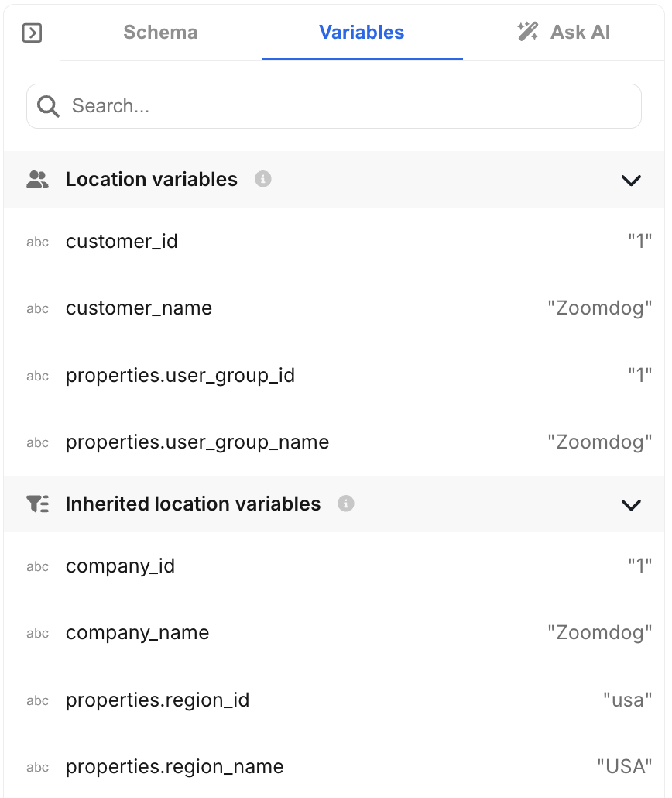The height and width of the screenshot is (798, 672).
Task: Switch to the Schema tab
Action: point(159,32)
